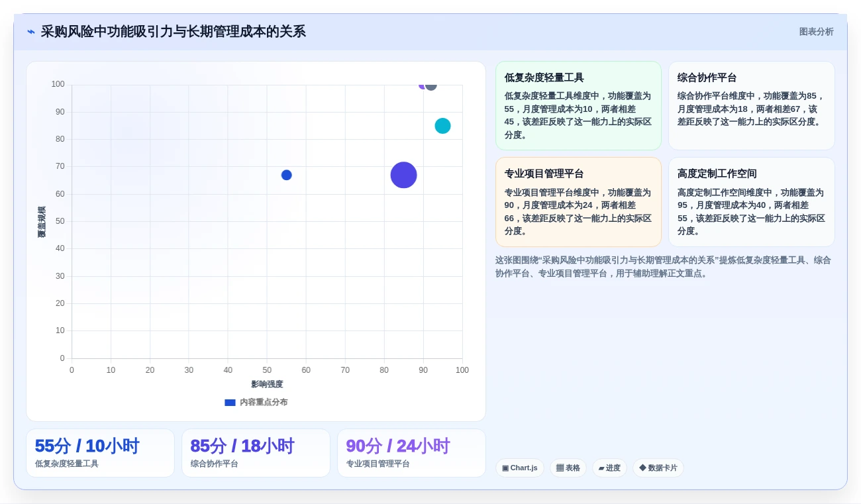Click the 影响强度 x-axis title

[267, 384]
